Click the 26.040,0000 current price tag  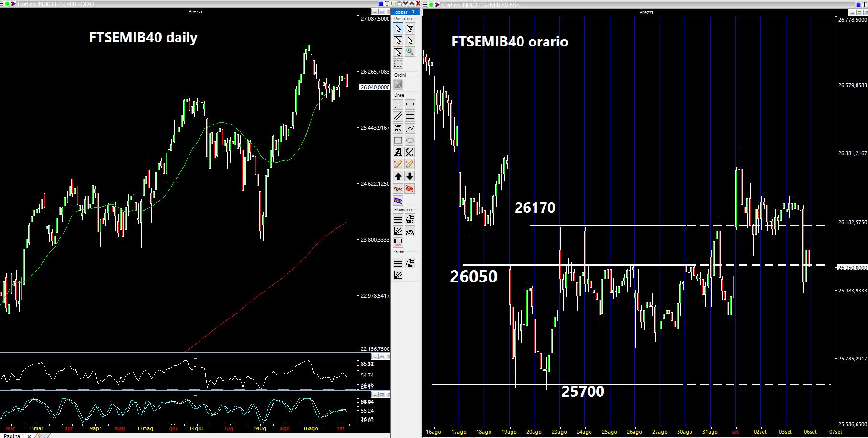tap(375, 87)
